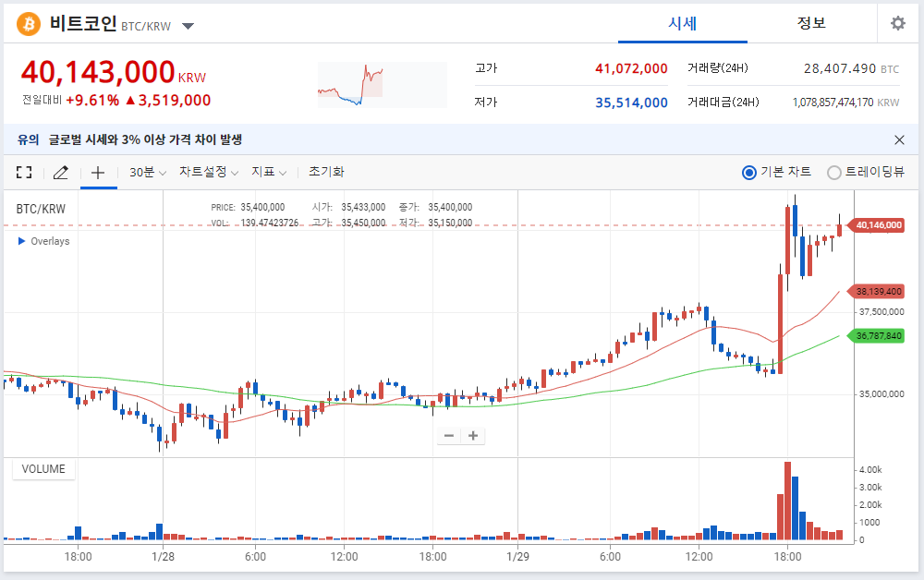Zoom in chart with plus button
The width and height of the screenshot is (924, 580).
472,436
